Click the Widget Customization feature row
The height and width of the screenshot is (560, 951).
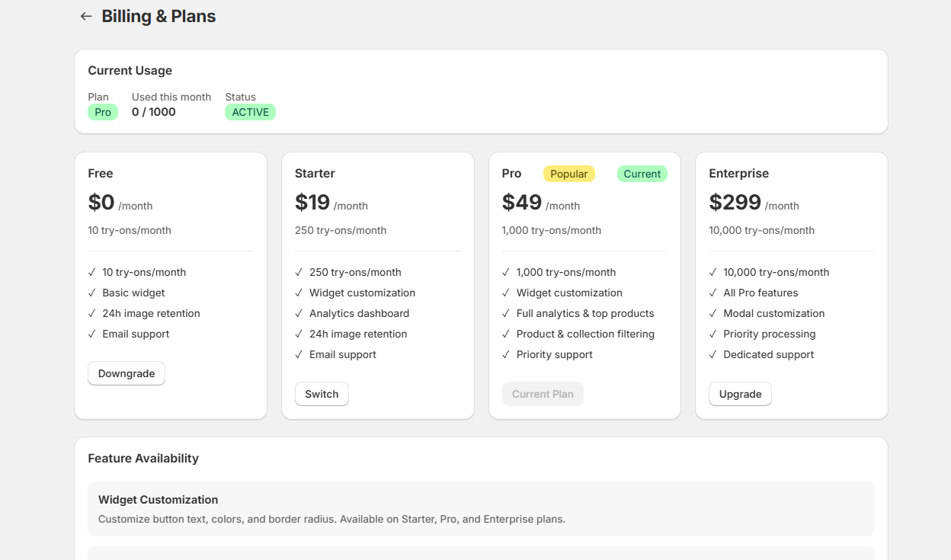480,509
